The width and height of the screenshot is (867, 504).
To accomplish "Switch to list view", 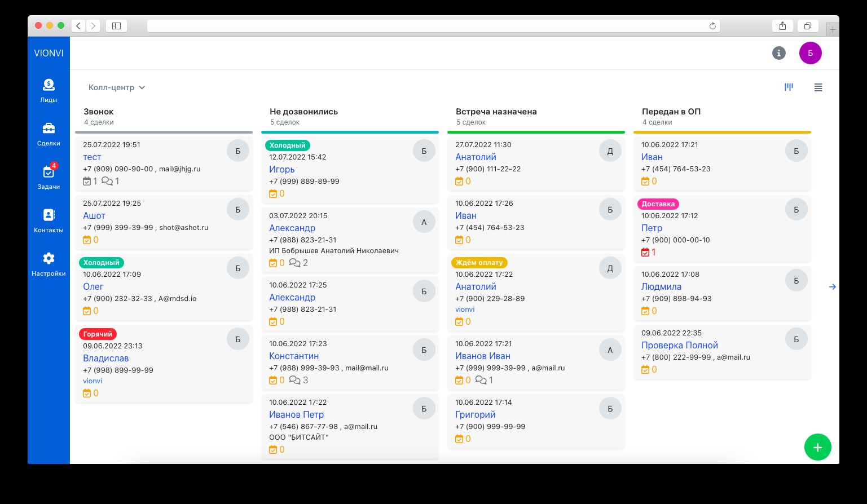I will (x=818, y=87).
